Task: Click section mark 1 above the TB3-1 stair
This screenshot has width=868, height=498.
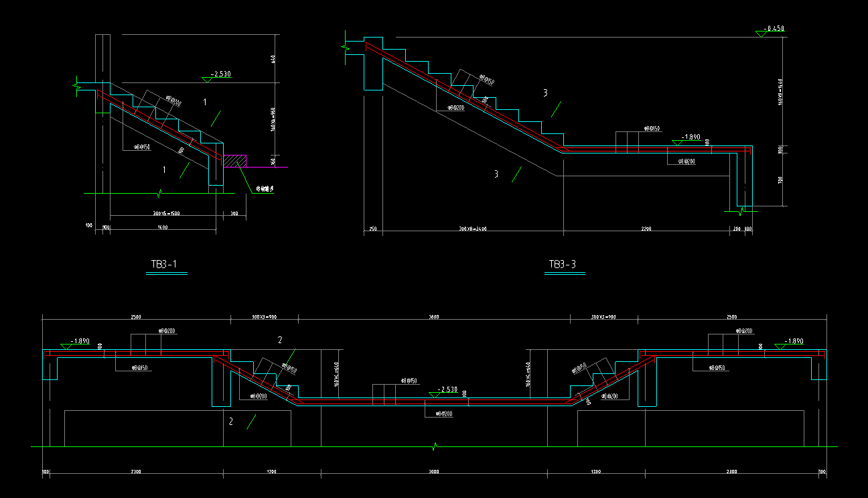Action: coord(206,102)
